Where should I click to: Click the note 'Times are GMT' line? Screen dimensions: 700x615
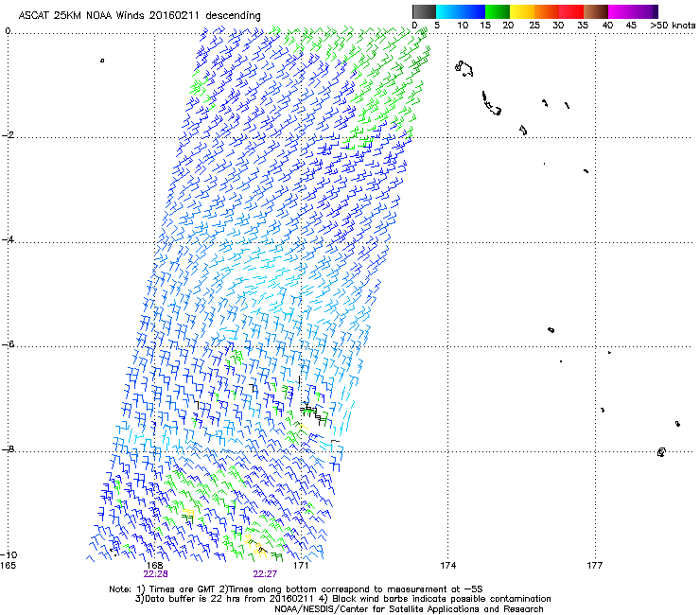point(295,589)
